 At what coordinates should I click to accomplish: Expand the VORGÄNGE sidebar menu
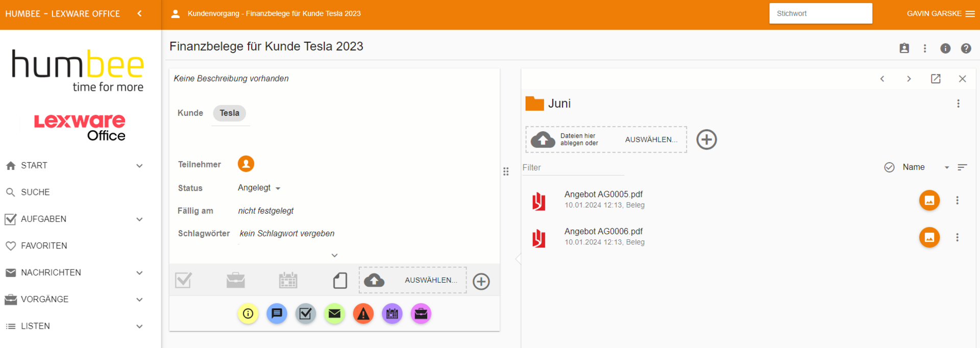coord(139,300)
